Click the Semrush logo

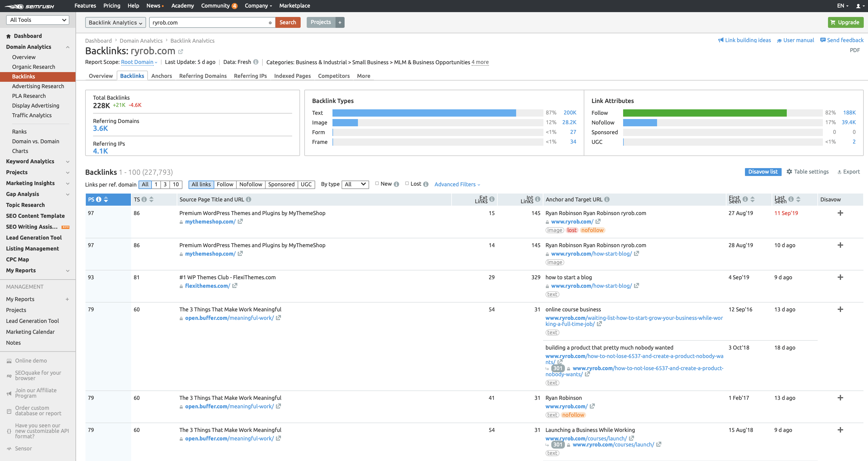click(29, 6)
